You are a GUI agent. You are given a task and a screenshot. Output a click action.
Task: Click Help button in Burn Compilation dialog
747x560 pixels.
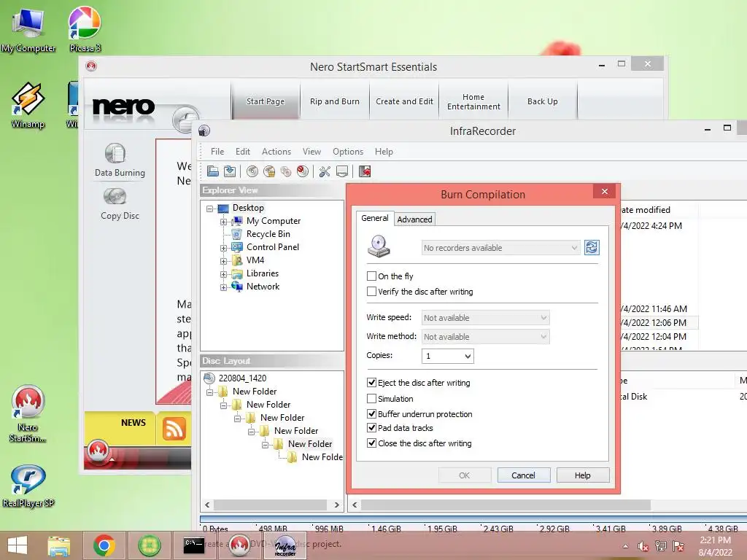click(x=583, y=475)
